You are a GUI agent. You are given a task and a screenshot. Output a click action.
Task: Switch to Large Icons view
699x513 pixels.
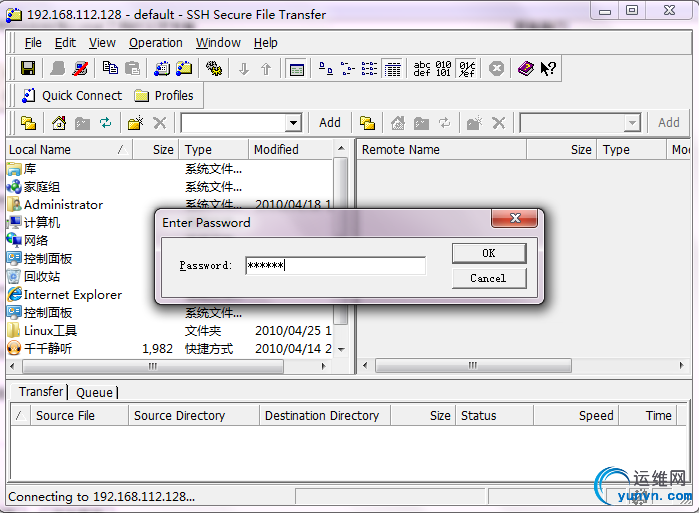point(326,69)
